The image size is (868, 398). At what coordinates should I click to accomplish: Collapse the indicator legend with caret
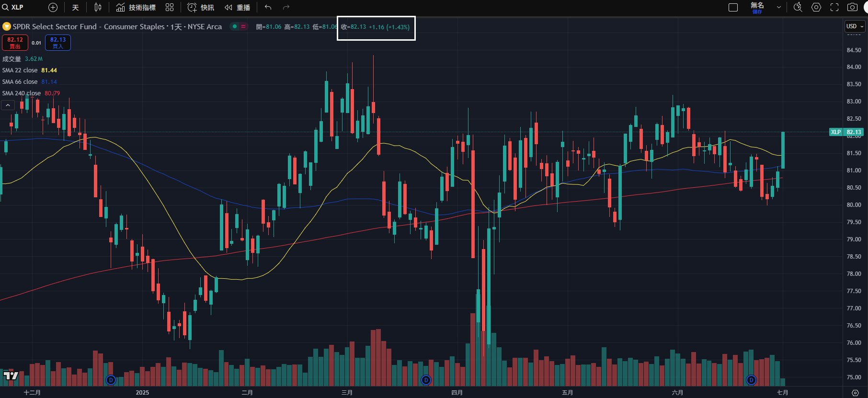(8, 105)
